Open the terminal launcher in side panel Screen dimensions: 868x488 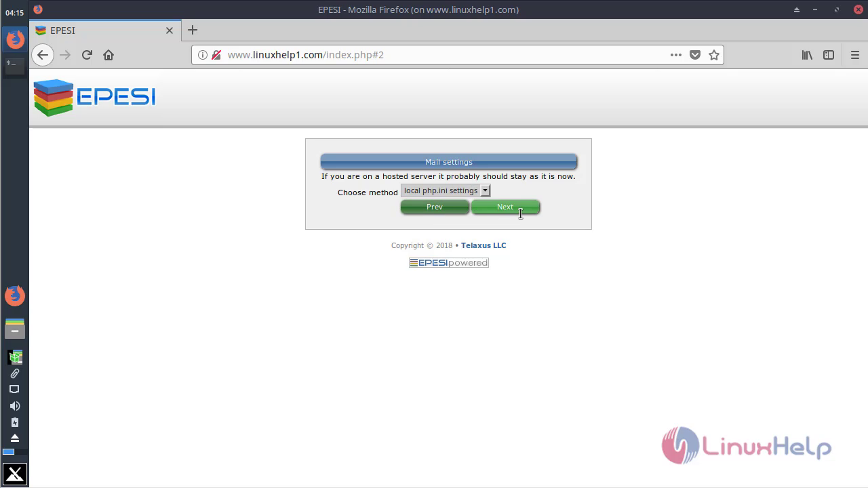(15, 66)
